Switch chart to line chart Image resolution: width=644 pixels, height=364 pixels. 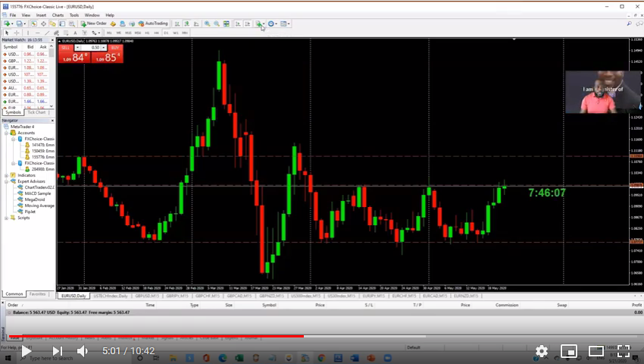tap(196, 24)
